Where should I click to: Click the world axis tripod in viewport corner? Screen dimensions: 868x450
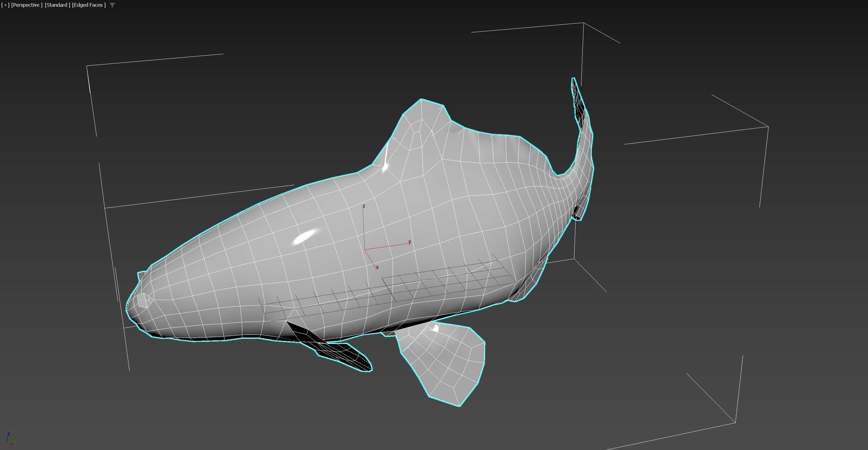pos(11,439)
